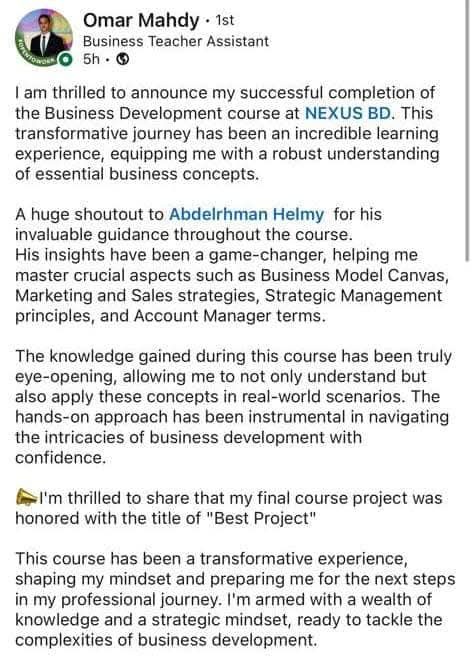Click the paragraph starting "This course has been"

(235, 599)
